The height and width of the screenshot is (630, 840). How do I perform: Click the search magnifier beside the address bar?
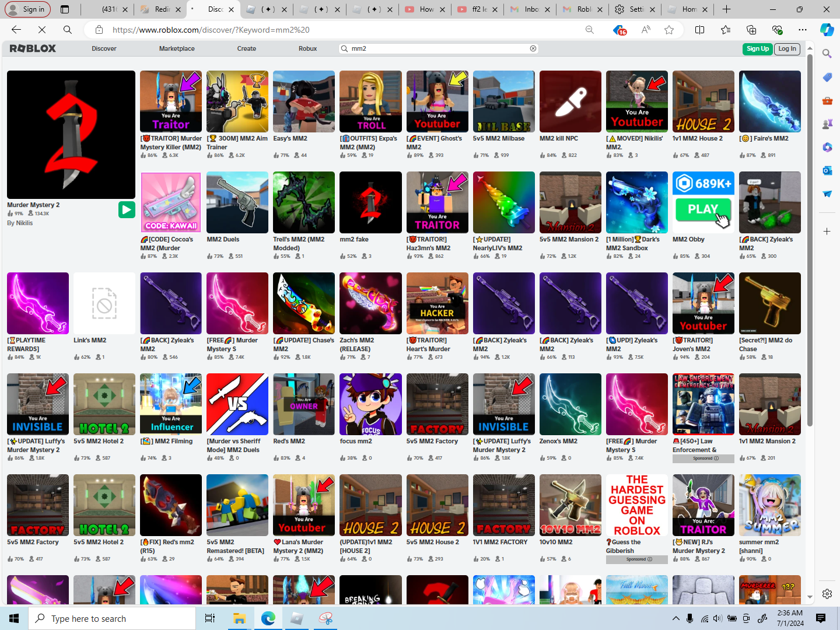[68, 30]
